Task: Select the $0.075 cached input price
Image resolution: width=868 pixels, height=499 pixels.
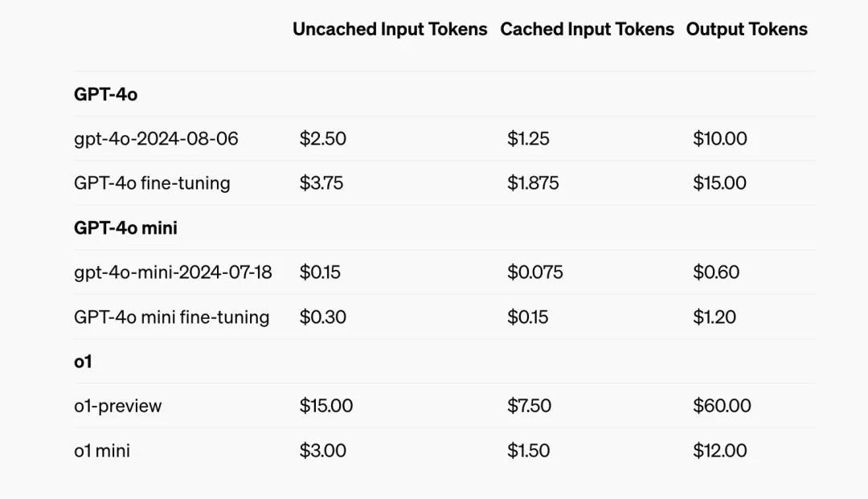Action: pyautogui.click(x=535, y=272)
